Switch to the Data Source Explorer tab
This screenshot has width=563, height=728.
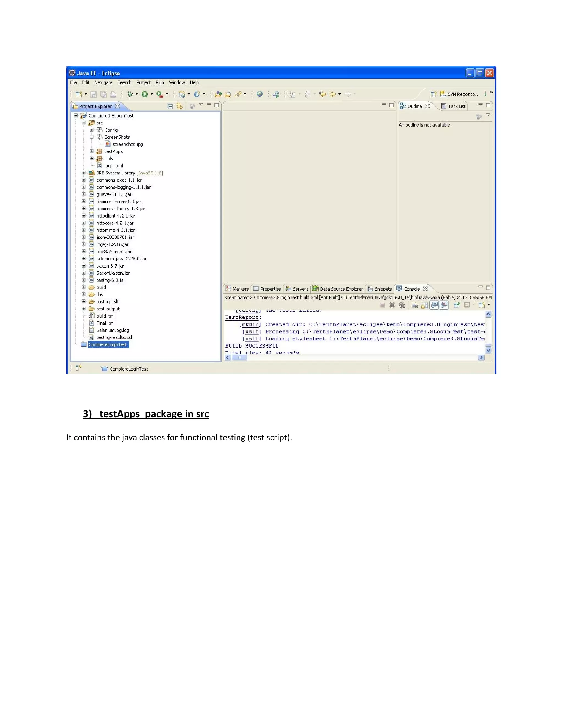click(338, 289)
